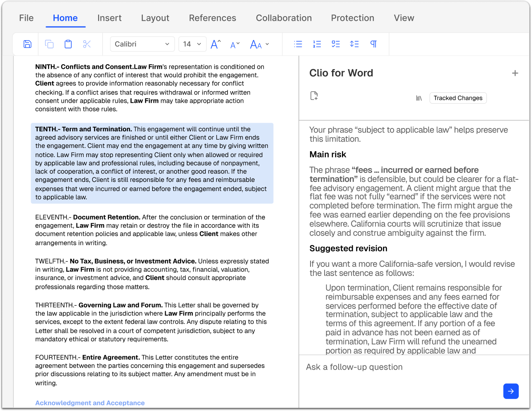Switch to the Layout tab
Viewport: 532px width, 411px height.
pyautogui.click(x=155, y=18)
